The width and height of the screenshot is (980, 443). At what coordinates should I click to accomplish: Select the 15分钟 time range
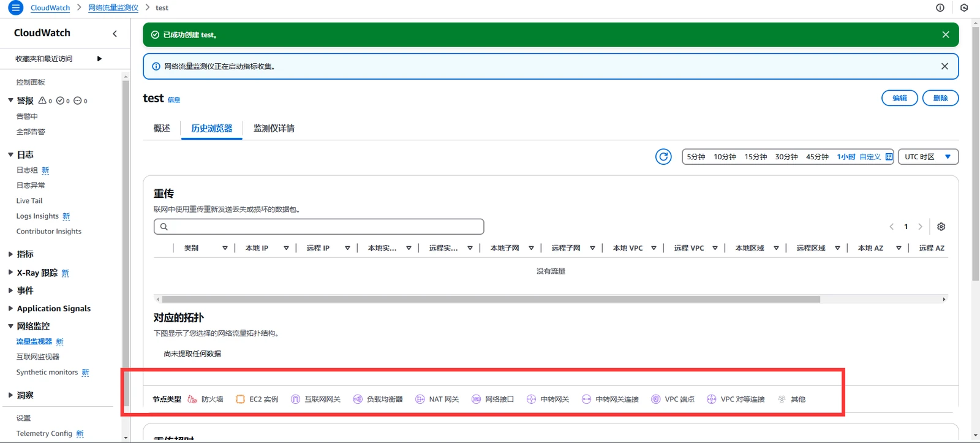click(x=756, y=157)
